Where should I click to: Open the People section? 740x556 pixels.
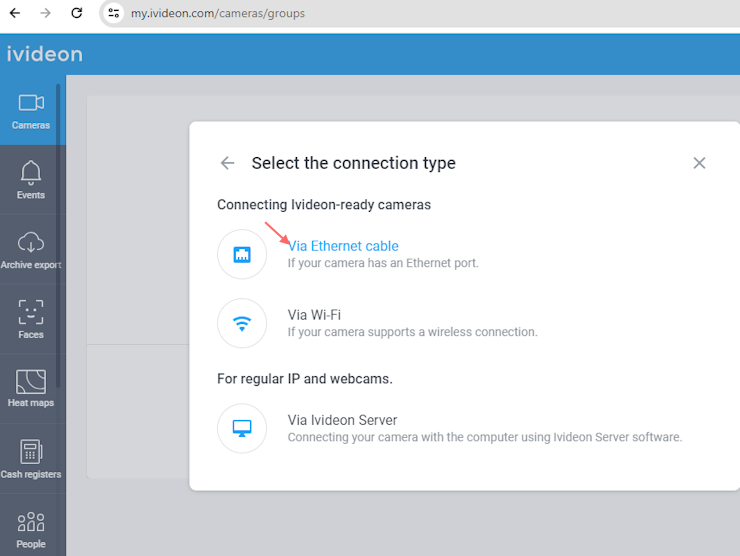coord(31,530)
